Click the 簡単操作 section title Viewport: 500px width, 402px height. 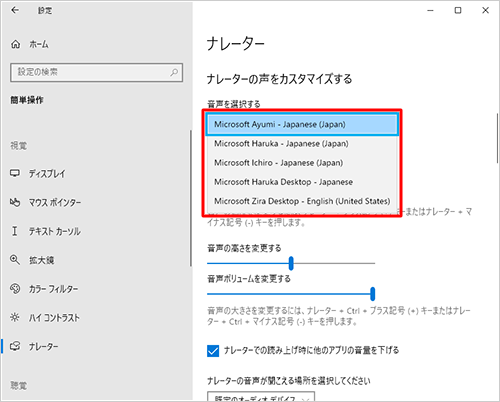pos(27,100)
